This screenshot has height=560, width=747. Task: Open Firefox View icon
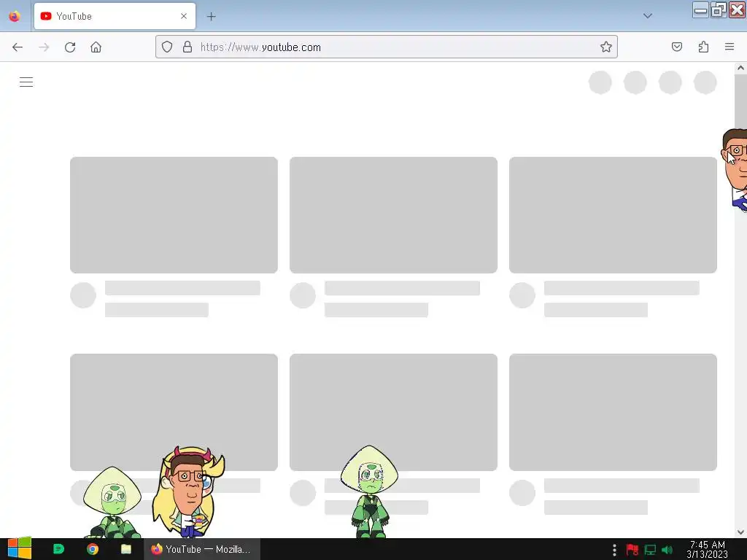(x=15, y=16)
